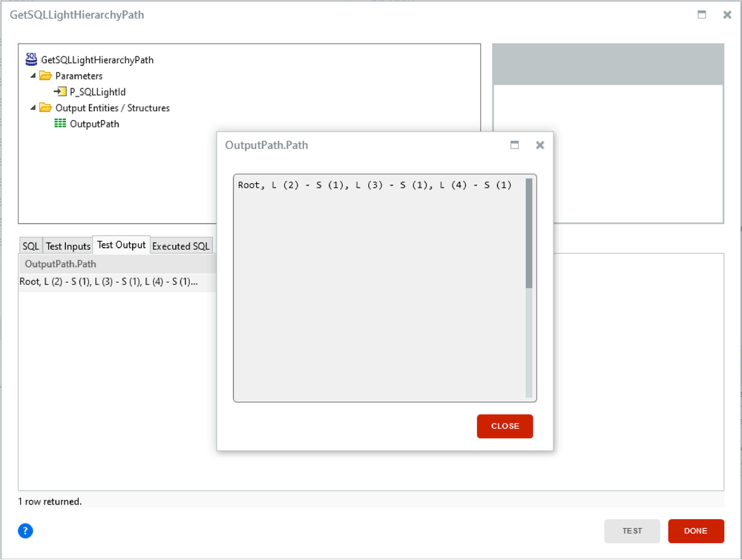742x560 pixels.
Task: Click the OutputPath.Path column header
Action: coord(60,263)
